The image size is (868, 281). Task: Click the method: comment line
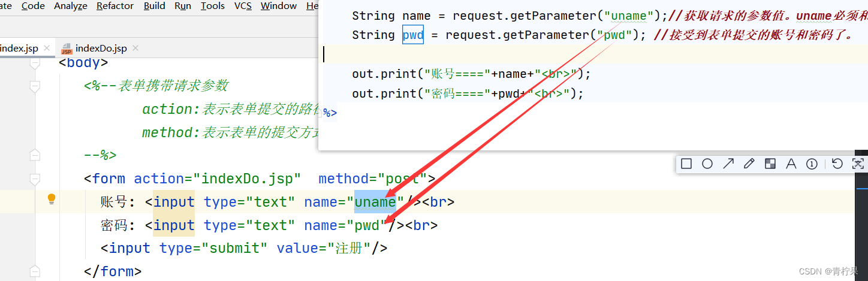(230, 133)
